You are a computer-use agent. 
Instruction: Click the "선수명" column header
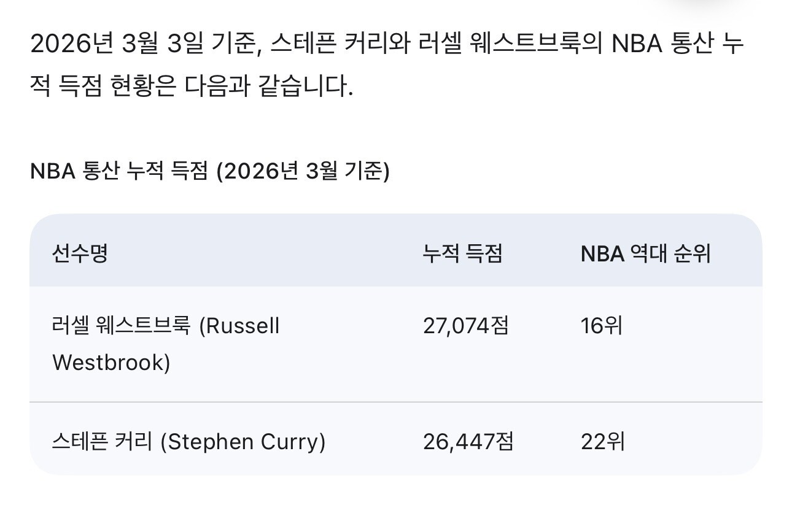(80, 253)
